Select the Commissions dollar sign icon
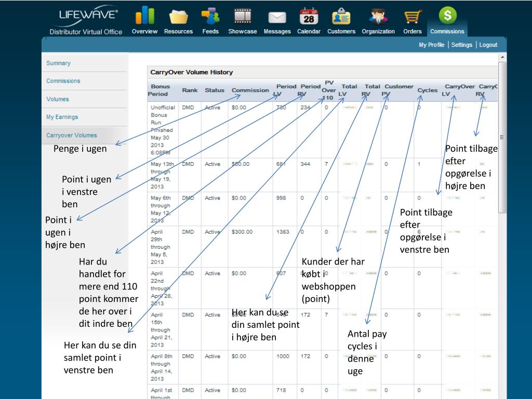Image resolution: width=532 pixels, height=399 pixels. [447, 16]
